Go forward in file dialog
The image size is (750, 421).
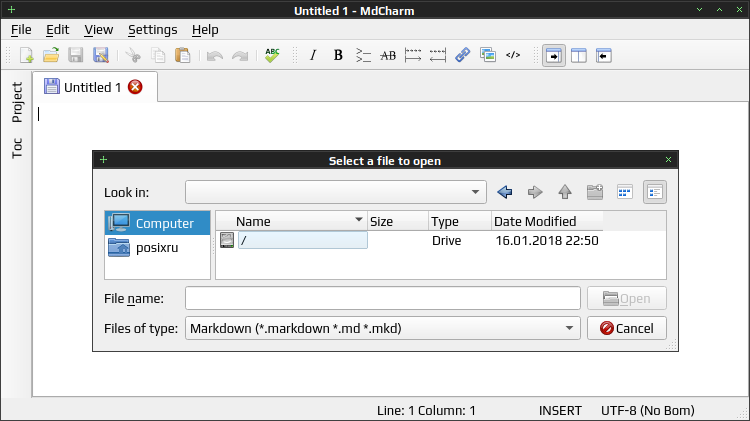click(535, 192)
